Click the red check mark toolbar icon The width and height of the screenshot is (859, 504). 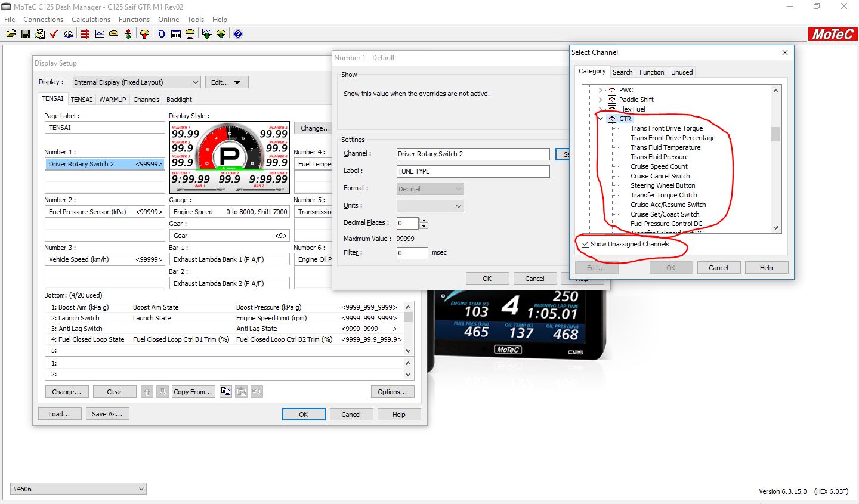point(54,34)
